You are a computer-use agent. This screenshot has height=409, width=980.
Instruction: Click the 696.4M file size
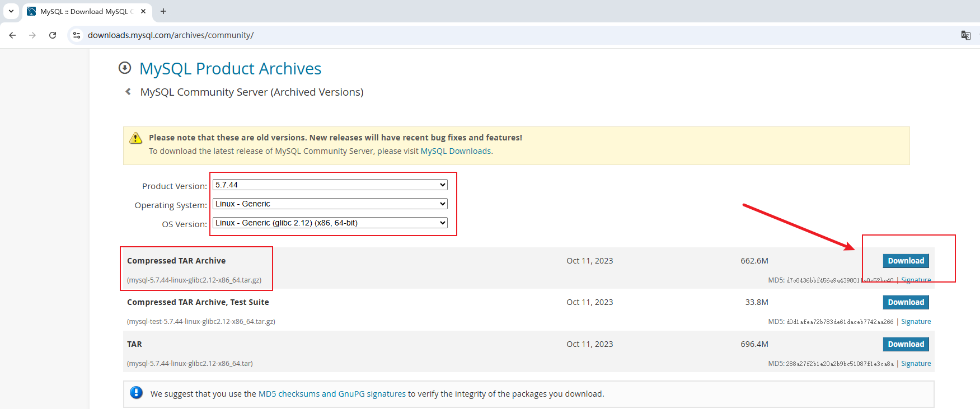point(754,344)
